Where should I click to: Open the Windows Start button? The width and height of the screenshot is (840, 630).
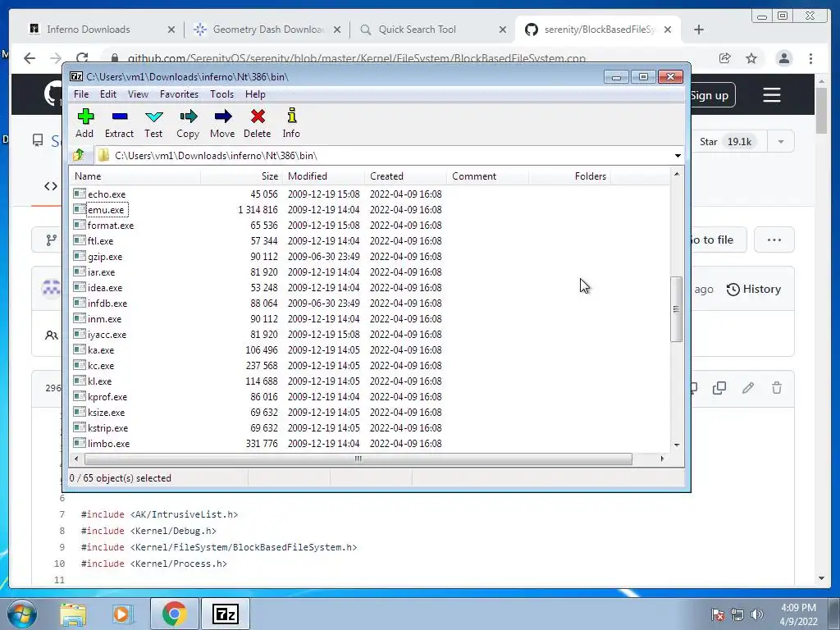[x=21, y=614]
